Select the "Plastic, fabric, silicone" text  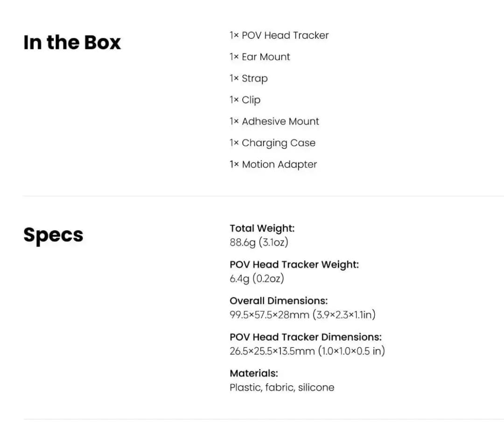(282, 387)
